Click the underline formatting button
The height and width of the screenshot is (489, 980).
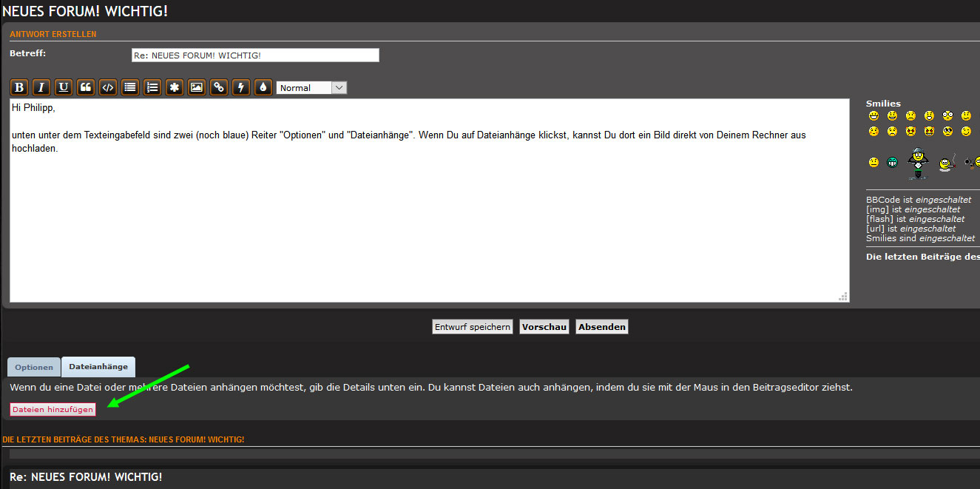64,87
